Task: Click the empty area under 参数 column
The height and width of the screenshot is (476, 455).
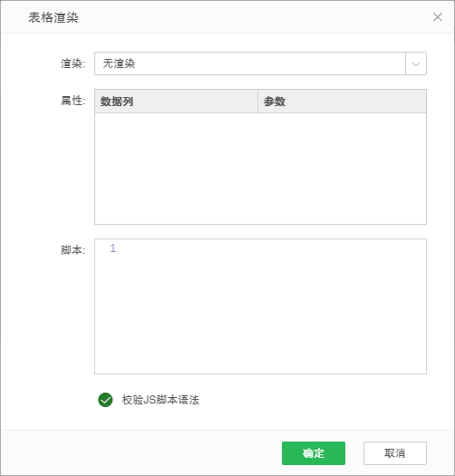Action: click(x=342, y=169)
